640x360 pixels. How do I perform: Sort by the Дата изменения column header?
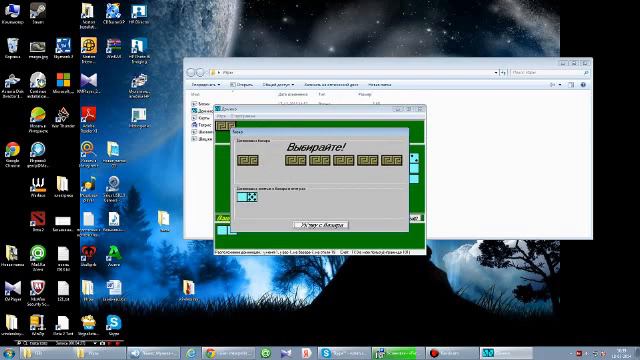coord(293,94)
